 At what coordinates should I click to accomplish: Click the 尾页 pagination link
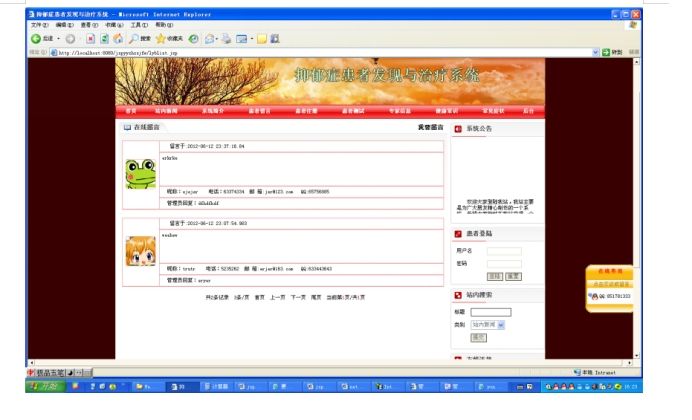(316, 298)
